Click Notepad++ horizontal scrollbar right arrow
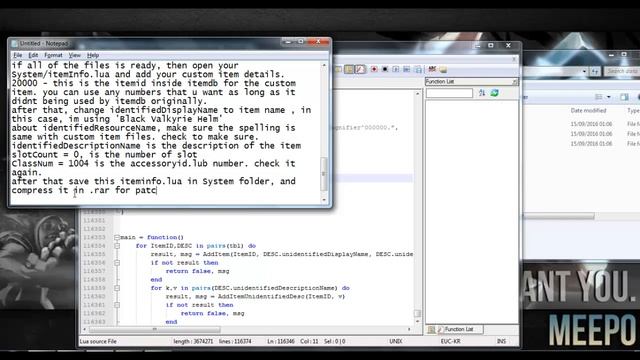The image size is (640, 360). coord(409,329)
